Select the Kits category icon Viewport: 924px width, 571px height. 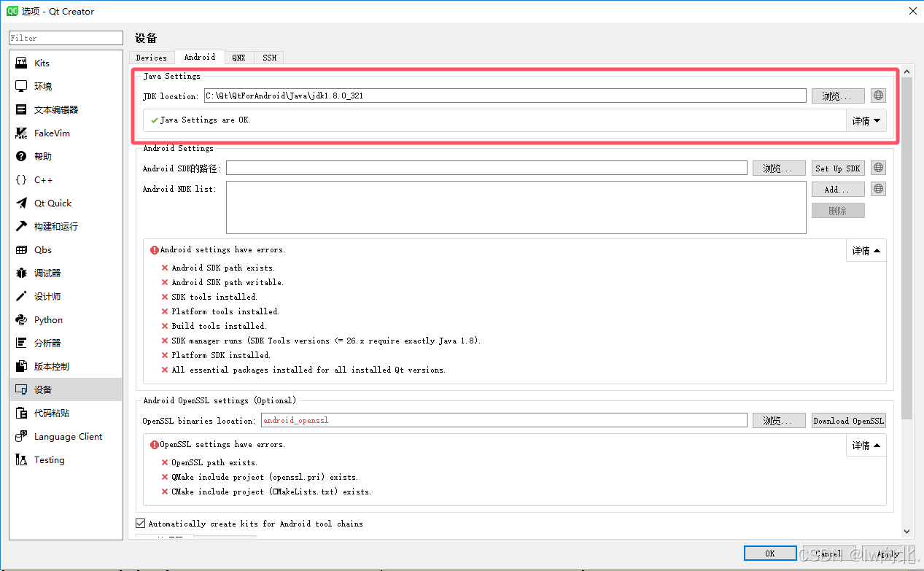[21, 63]
